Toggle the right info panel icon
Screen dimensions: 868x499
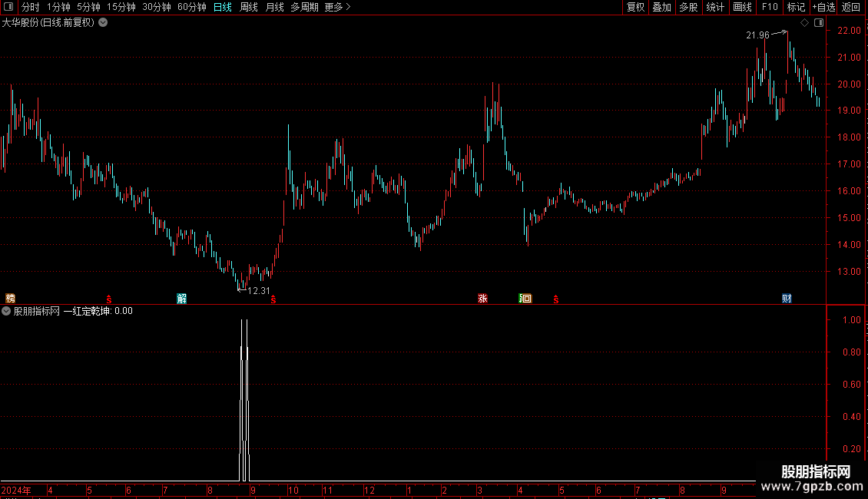(819, 23)
